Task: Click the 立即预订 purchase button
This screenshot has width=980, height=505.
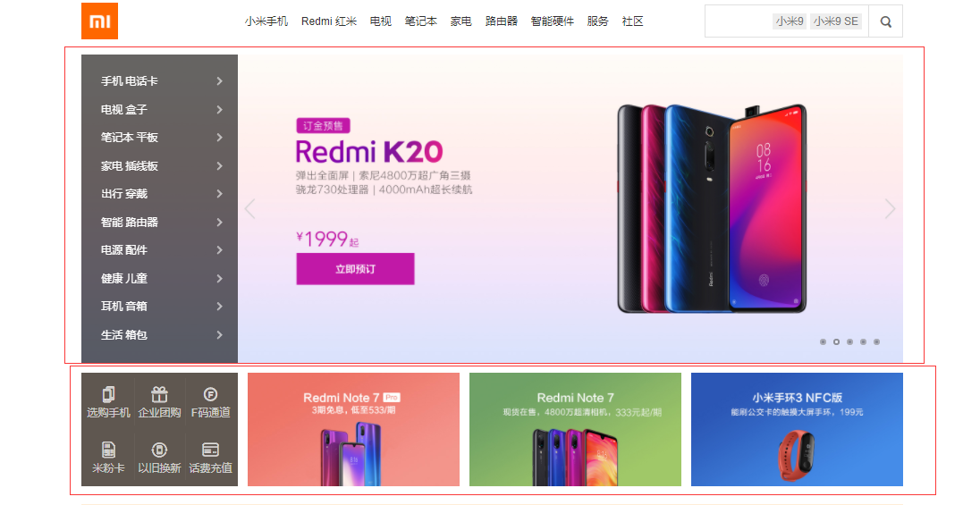Action: point(355,269)
